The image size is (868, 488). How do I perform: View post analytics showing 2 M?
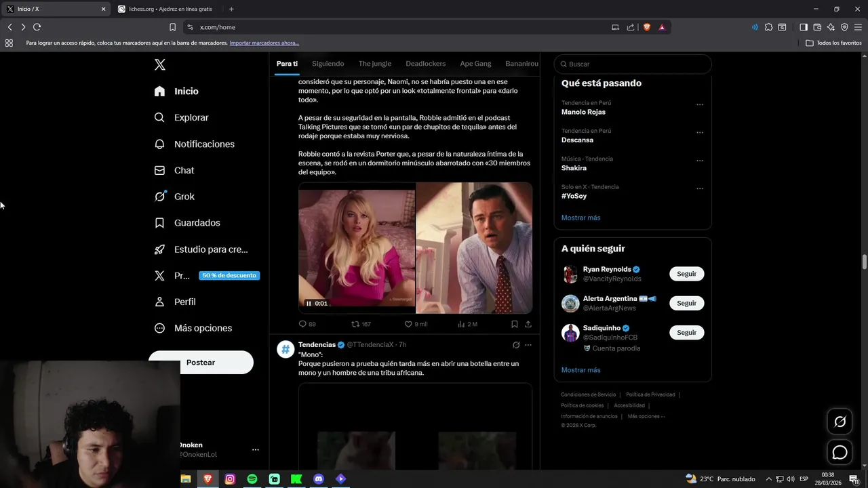click(x=467, y=324)
